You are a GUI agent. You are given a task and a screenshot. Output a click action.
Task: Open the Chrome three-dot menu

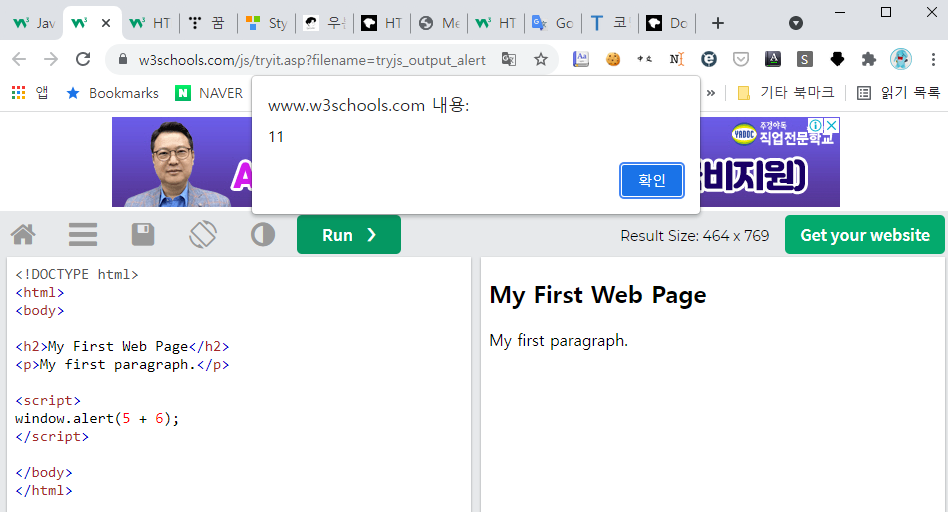coord(933,59)
